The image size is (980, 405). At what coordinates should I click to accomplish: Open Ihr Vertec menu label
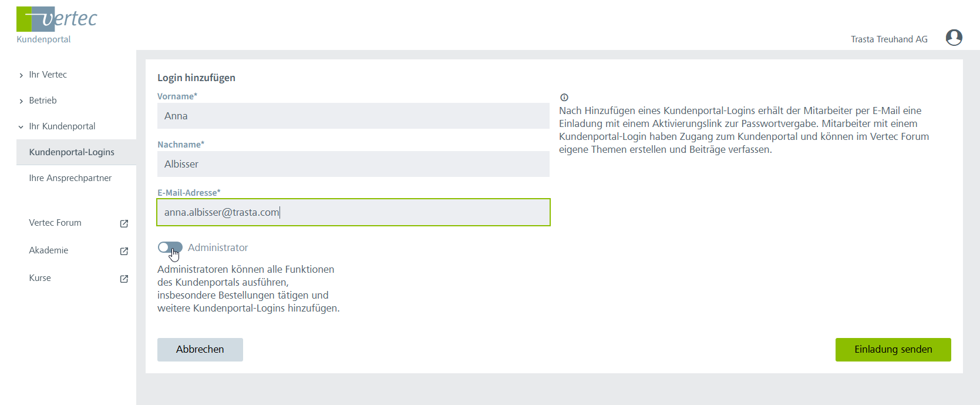click(48, 75)
